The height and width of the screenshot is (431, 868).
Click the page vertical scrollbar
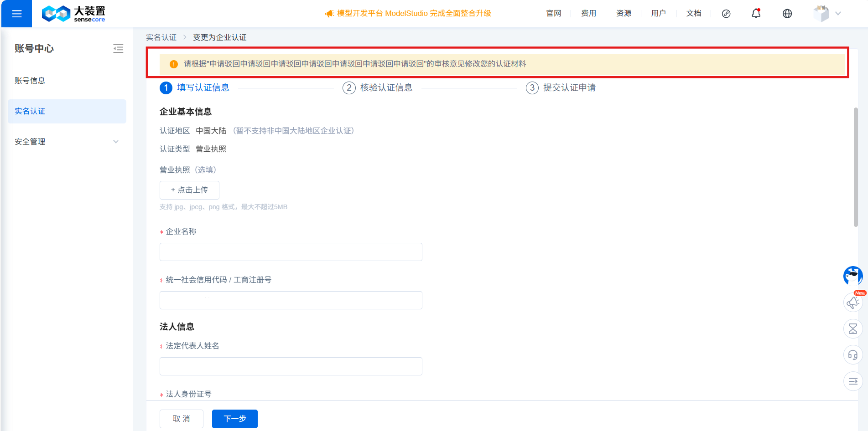(x=856, y=167)
